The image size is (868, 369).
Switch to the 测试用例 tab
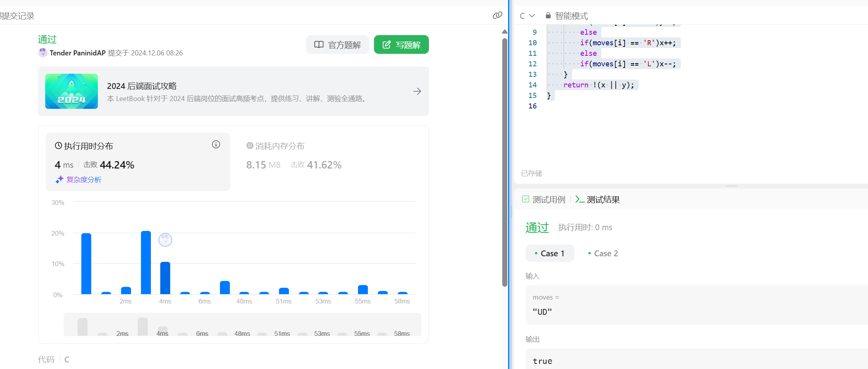tap(544, 200)
